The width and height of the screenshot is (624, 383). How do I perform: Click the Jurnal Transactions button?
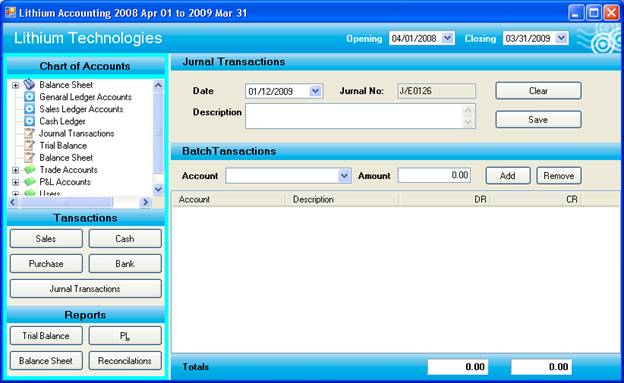click(x=86, y=289)
